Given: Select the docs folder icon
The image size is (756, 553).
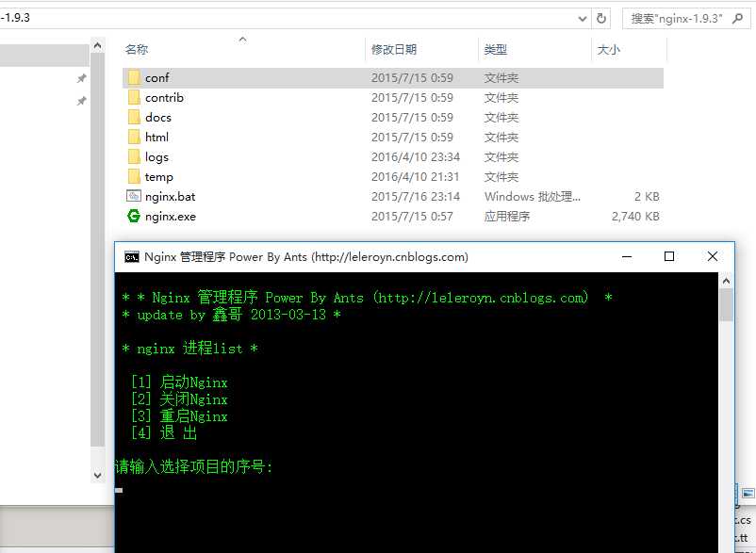Looking at the screenshot, I should point(135,117).
